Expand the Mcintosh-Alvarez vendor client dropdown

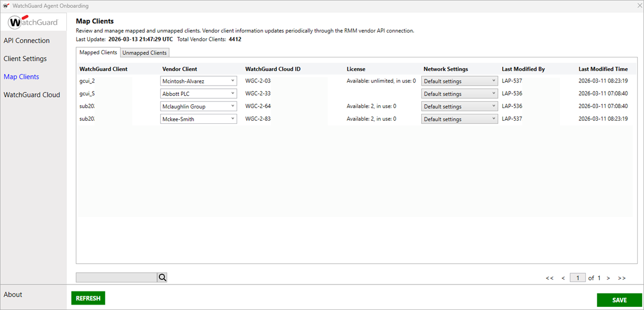click(199, 81)
